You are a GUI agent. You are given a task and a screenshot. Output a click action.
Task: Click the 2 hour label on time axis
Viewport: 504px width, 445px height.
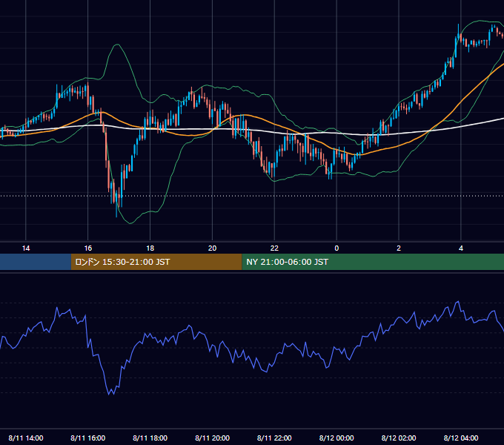[399, 248]
